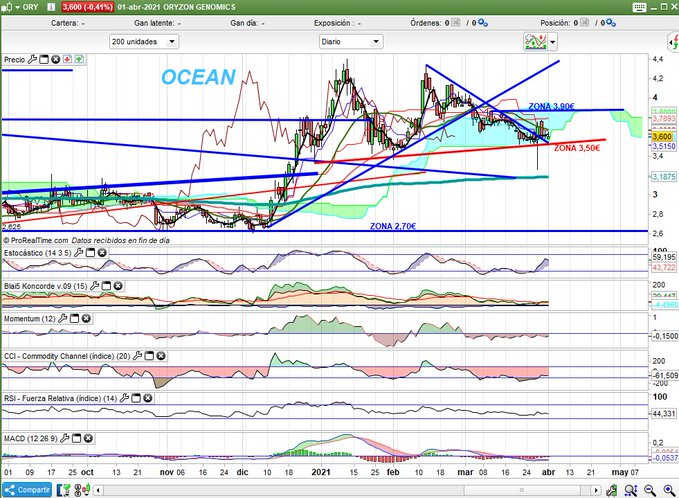Open the on-screen keyboard icon in title bar
The width and height of the screenshot is (679, 498).
click(639, 7)
